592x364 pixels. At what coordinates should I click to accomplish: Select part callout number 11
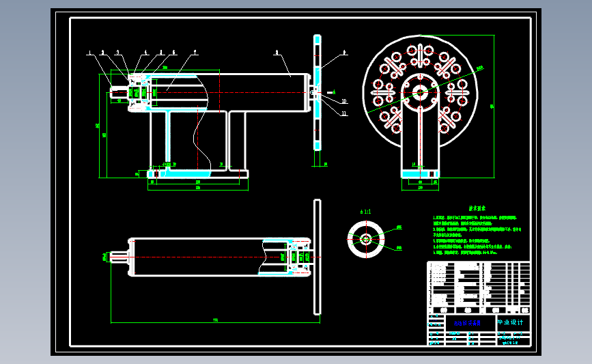point(344,113)
